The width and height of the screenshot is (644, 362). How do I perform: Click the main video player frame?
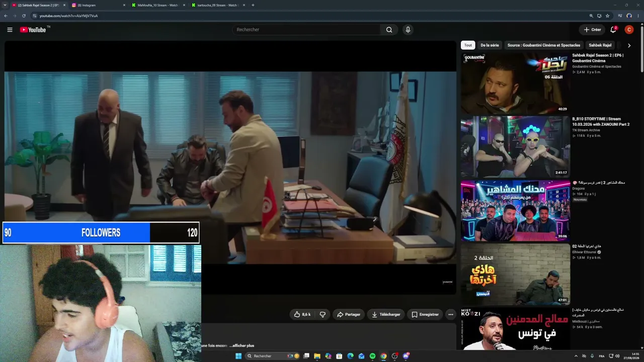(x=230, y=167)
